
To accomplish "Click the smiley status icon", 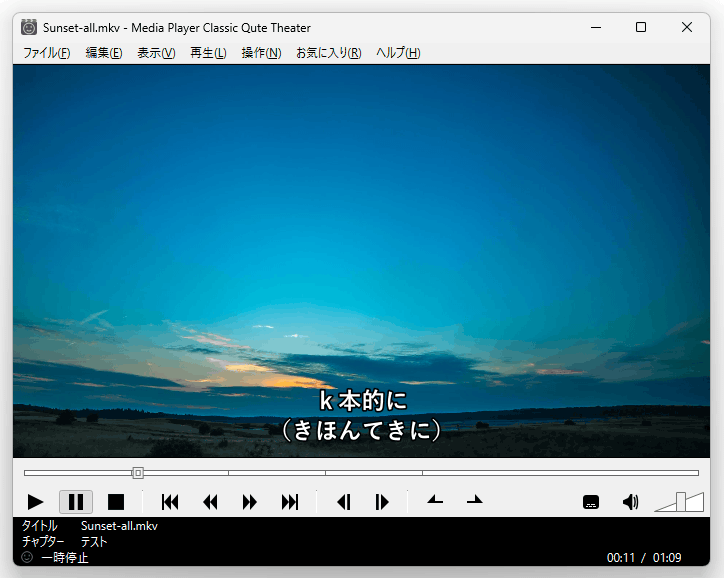I will point(27,557).
